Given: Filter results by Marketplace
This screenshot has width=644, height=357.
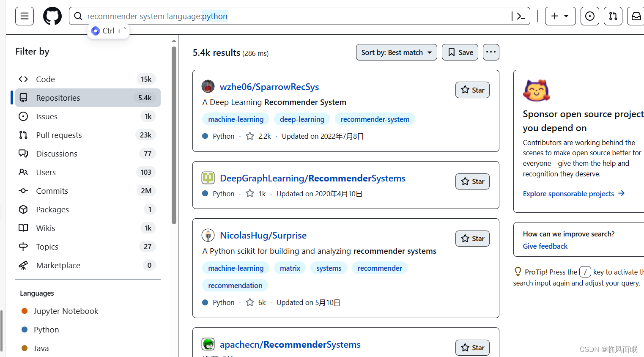Looking at the screenshot, I should coord(88,265).
